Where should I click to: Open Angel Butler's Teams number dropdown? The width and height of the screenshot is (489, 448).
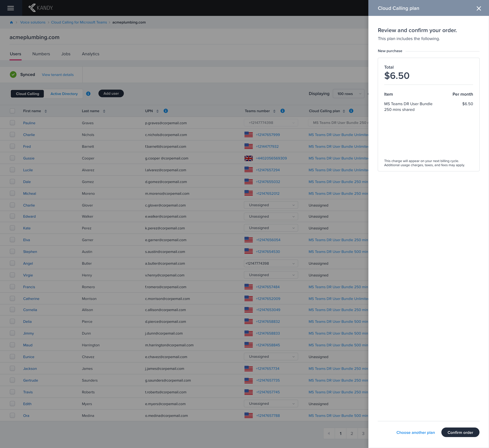point(271,263)
